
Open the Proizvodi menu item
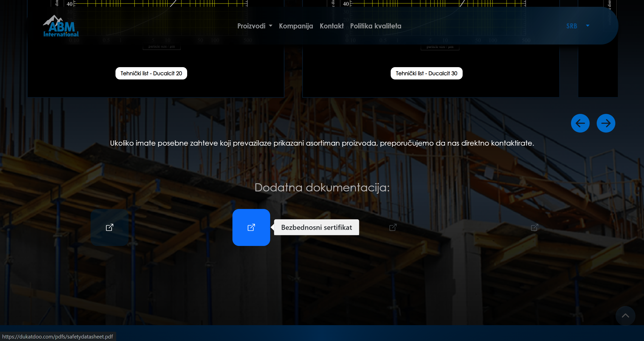coord(251,26)
